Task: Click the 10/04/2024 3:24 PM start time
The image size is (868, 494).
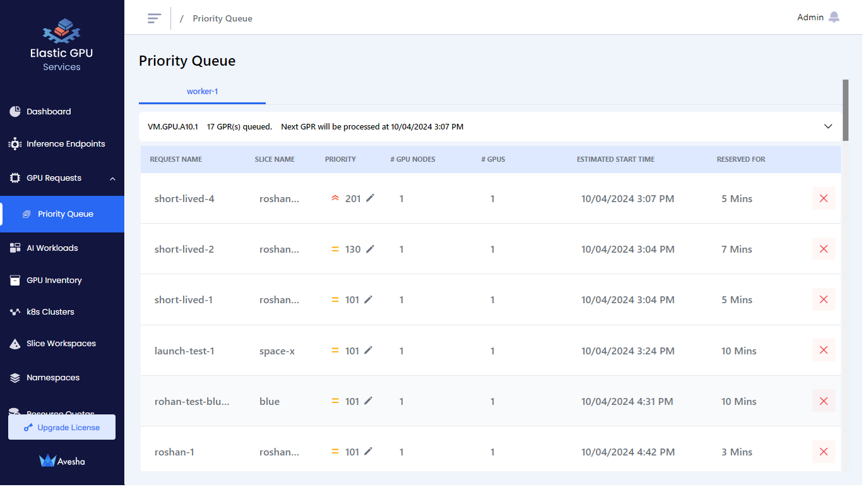Action: coord(628,351)
